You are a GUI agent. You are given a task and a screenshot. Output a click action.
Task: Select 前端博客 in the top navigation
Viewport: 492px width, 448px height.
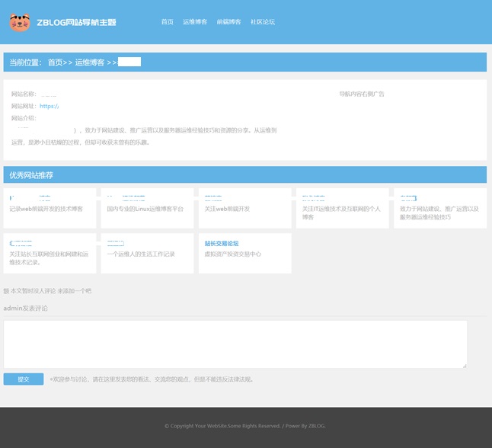[x=228, y=22]
